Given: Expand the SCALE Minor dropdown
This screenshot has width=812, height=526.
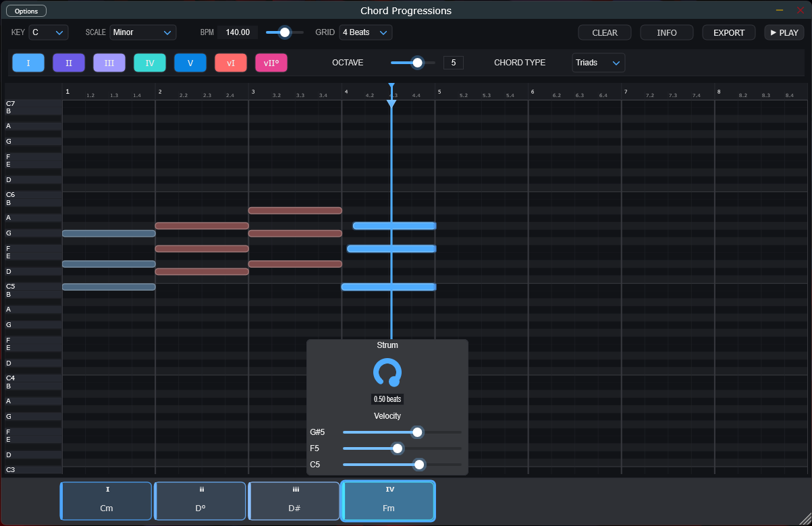Looking at the screenshot, I should click(143, 32).
